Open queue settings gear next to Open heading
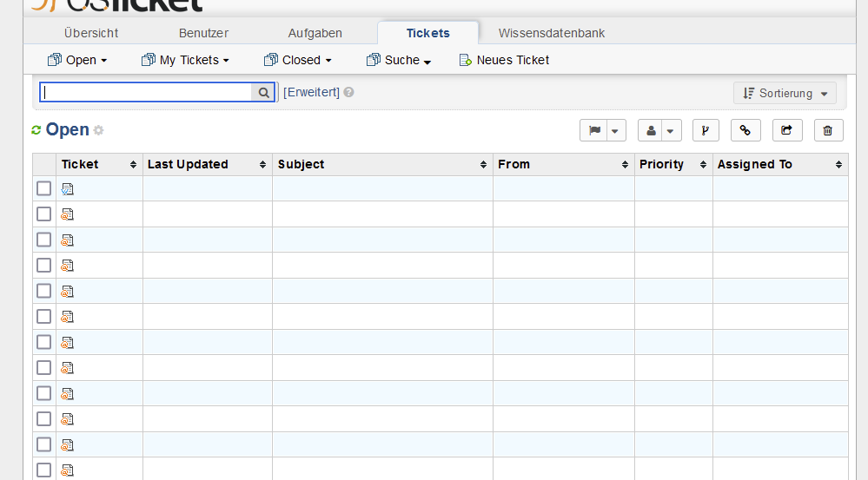The image size is (868, 480). [98, 130]
